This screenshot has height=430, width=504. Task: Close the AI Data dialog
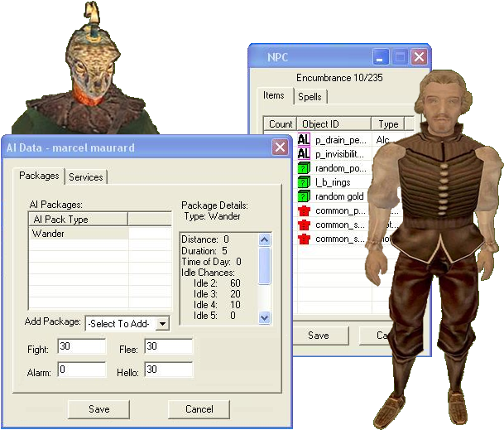click(280, 147)
